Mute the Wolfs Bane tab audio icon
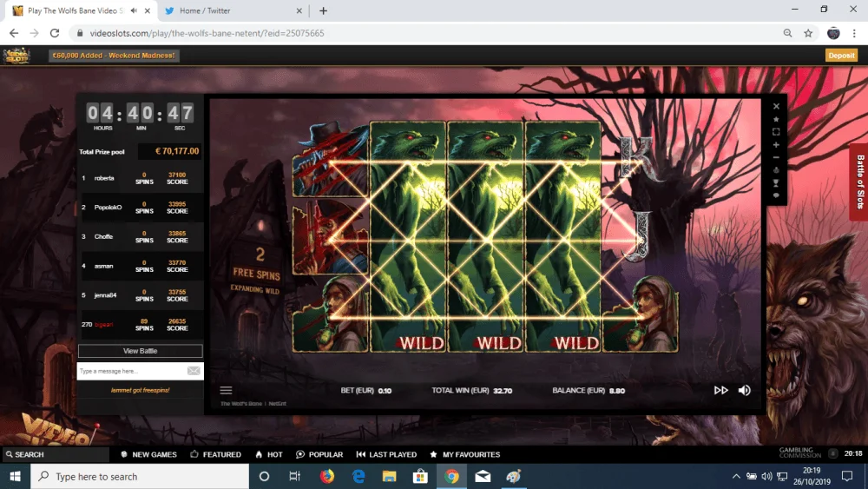Viewport: 868px width, 489px height. pos(134,10)
